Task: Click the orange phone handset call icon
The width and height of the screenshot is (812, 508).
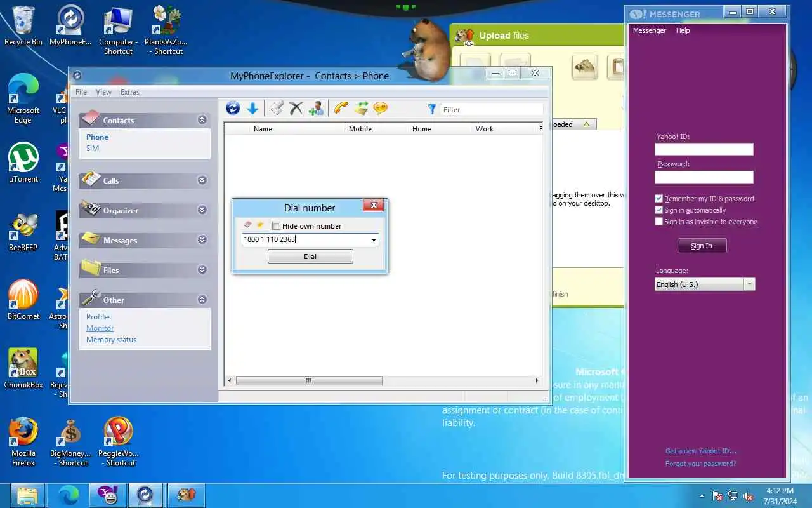Action: (x=341, y=109)
